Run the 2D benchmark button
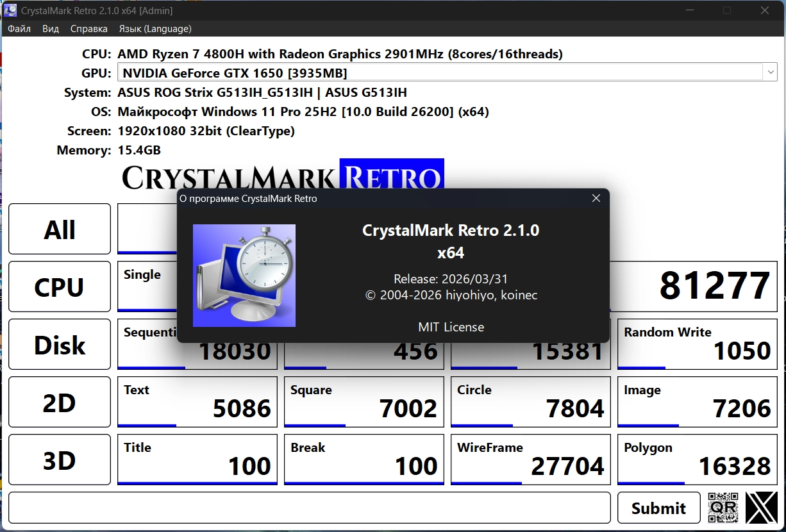This screenshot has width=786, height=532. click(x=60, y=402)
